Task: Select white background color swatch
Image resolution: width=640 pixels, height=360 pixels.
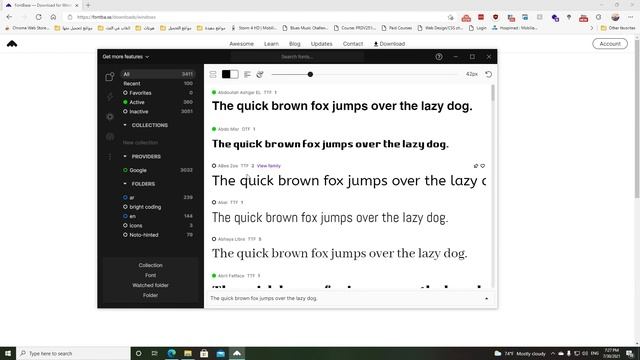Action: coord(234,74)
